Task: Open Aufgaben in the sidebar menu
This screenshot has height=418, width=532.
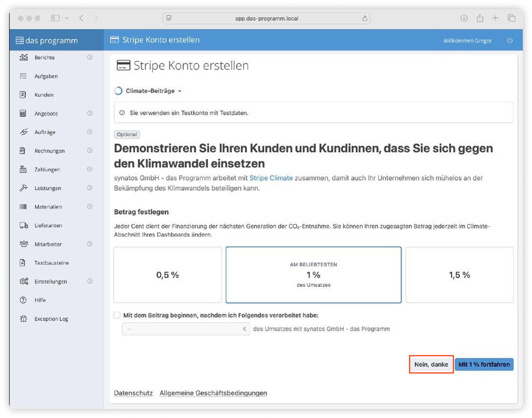Action: (46, 76)
